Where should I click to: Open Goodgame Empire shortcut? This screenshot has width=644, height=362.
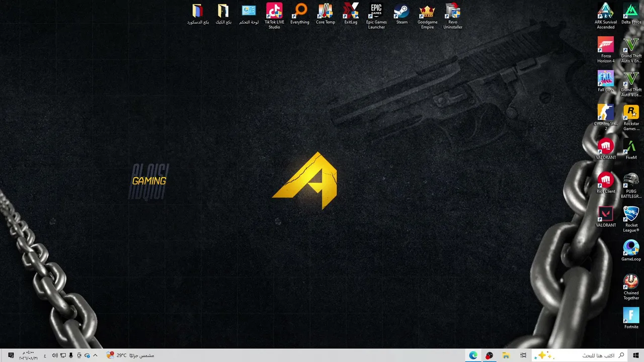click(427, 16)
